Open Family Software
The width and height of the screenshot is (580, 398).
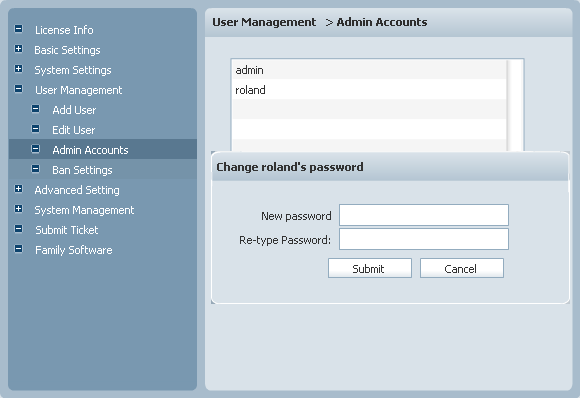click(74, 250)
